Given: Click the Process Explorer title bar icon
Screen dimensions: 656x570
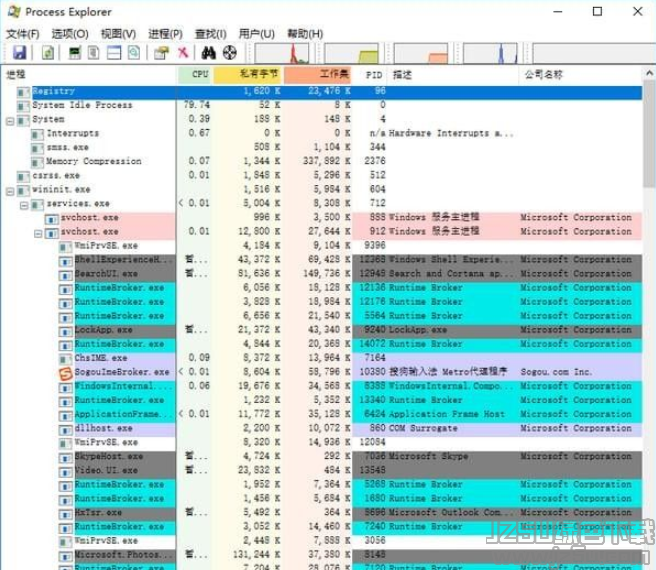Looking at the screenshot, I should tap(14, 12).
